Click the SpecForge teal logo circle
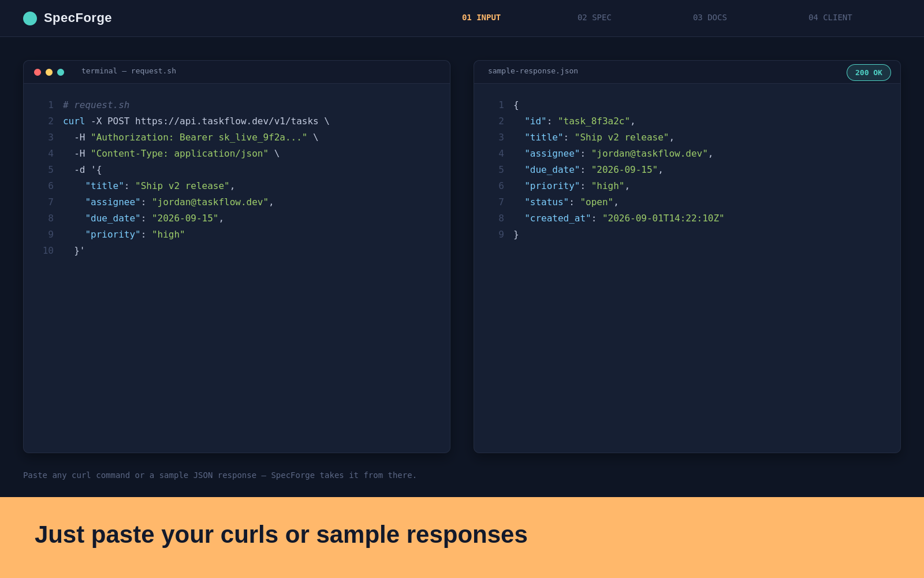 (30, 18)
